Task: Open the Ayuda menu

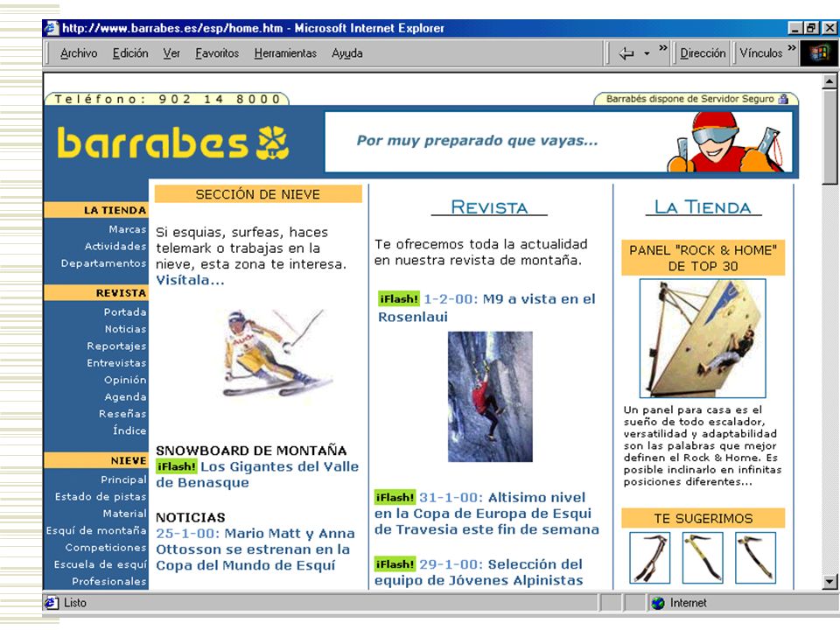Action: click(x=347, y=53)
